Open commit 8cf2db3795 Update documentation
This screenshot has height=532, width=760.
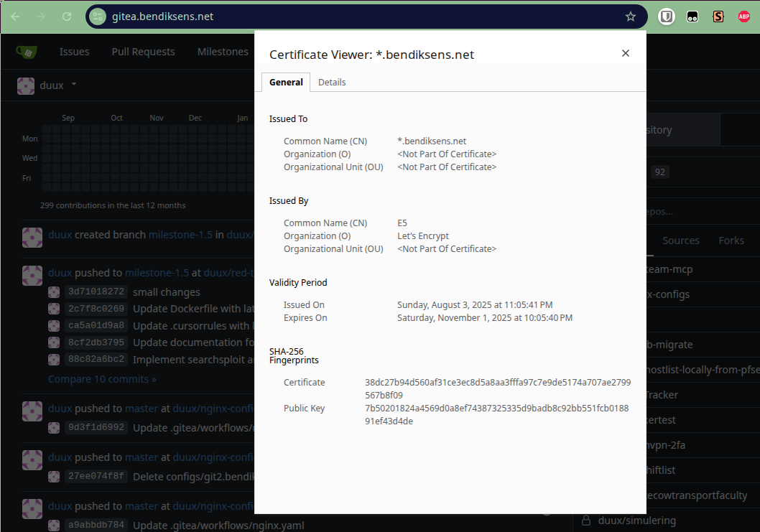pyautogui.click(x=96, y=342)
